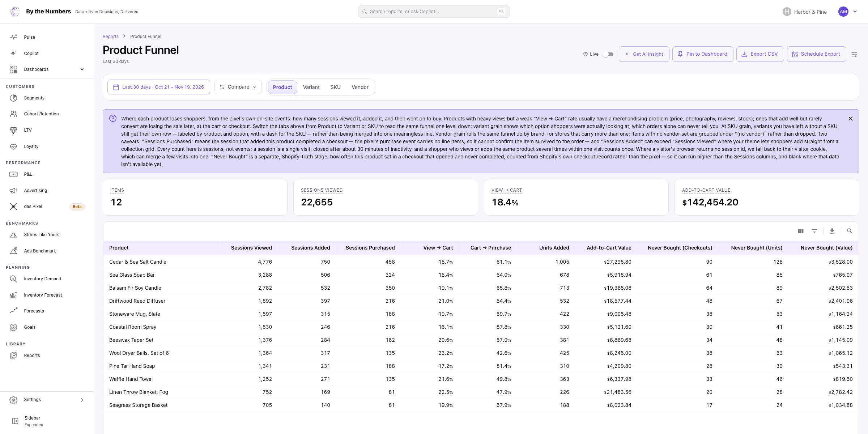This screenshot has width=868, height=434.
Task: Open report settings sliders icon
Action: (x=854, y=54)
